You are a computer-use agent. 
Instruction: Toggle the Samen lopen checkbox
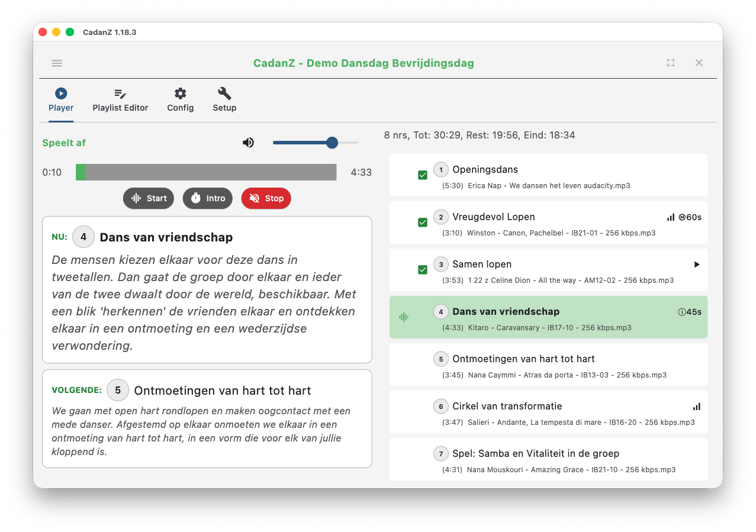422,269
